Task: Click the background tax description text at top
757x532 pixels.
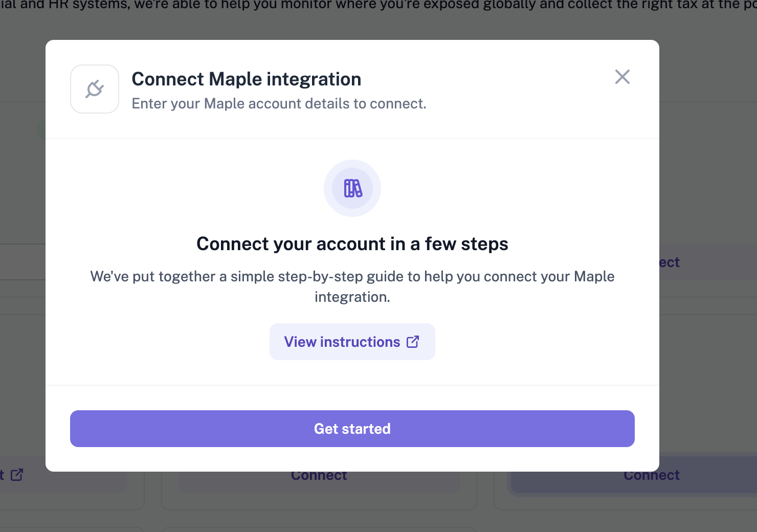Action: 379,5
